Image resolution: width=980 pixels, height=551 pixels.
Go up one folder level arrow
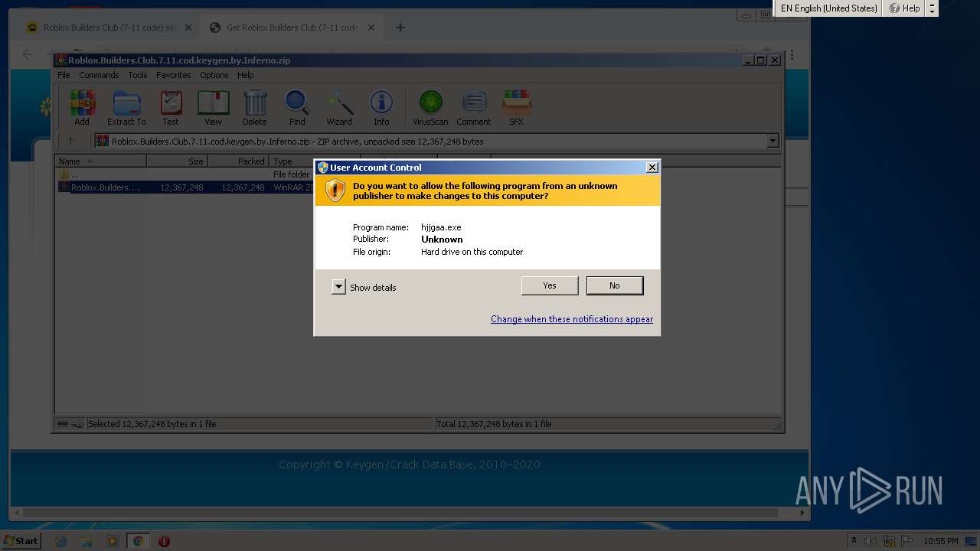pyautogui.click(x=70, y=141)
